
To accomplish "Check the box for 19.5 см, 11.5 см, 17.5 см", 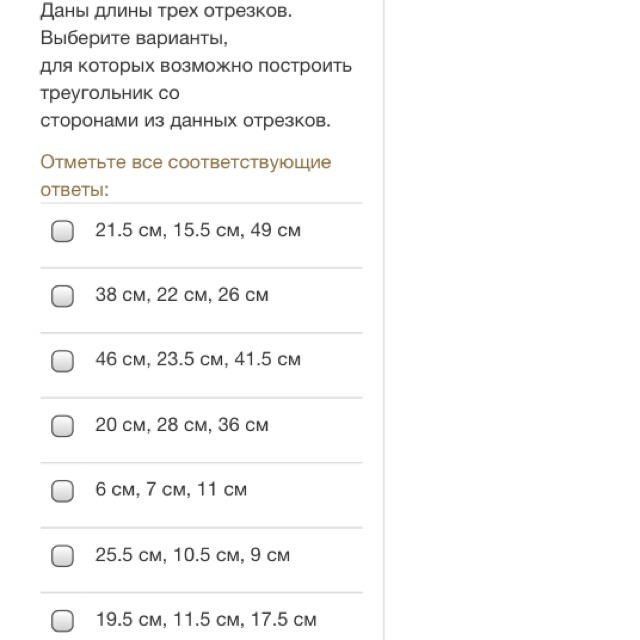I will (63, 621).
